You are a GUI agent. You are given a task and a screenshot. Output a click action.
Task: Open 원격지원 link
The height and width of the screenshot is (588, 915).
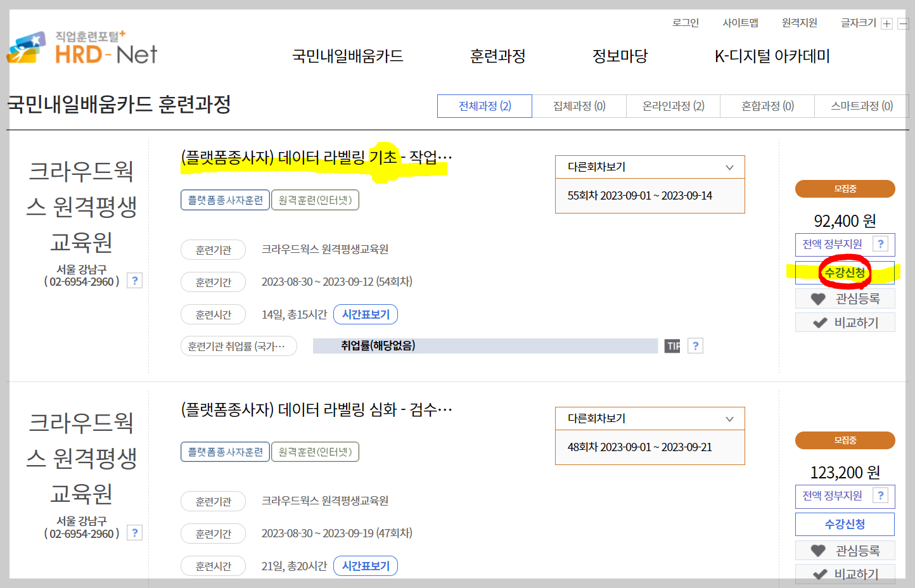click(799, 23)
